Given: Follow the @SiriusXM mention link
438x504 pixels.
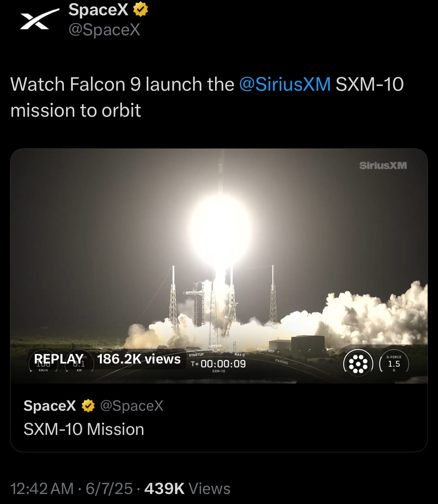Looking at the screenshot, I should click(x=285, y=84).
